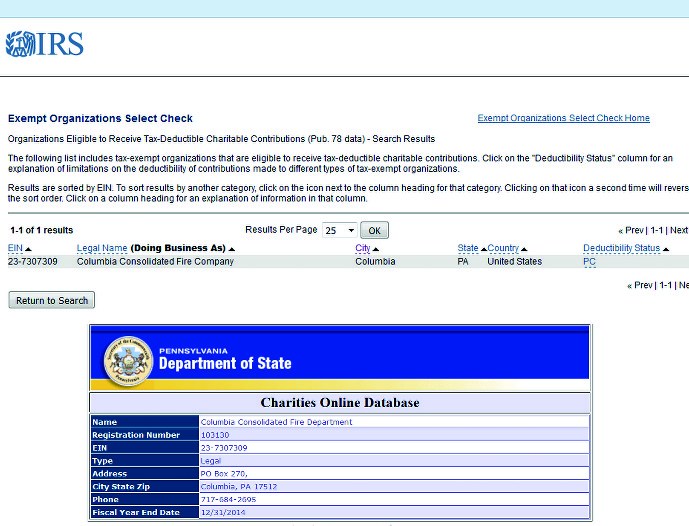Click sort arrow beside Deductibility Status

tap(666, 249)
